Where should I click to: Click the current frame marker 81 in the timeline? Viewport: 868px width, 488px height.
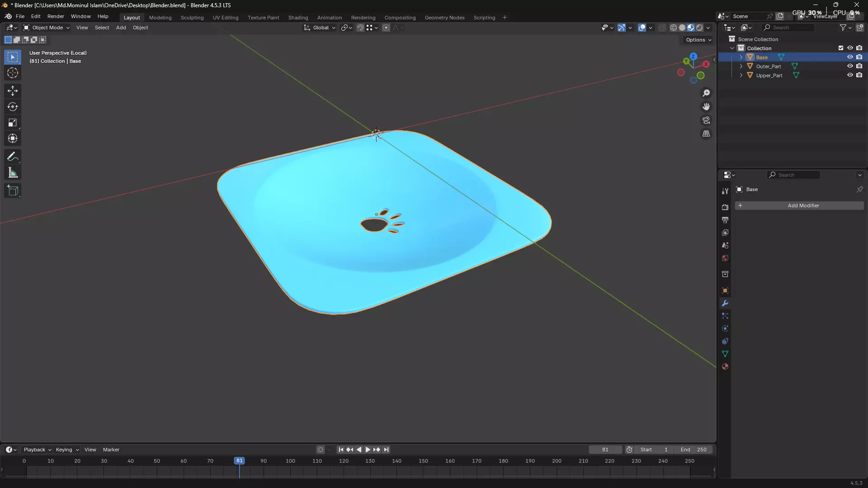239,461
